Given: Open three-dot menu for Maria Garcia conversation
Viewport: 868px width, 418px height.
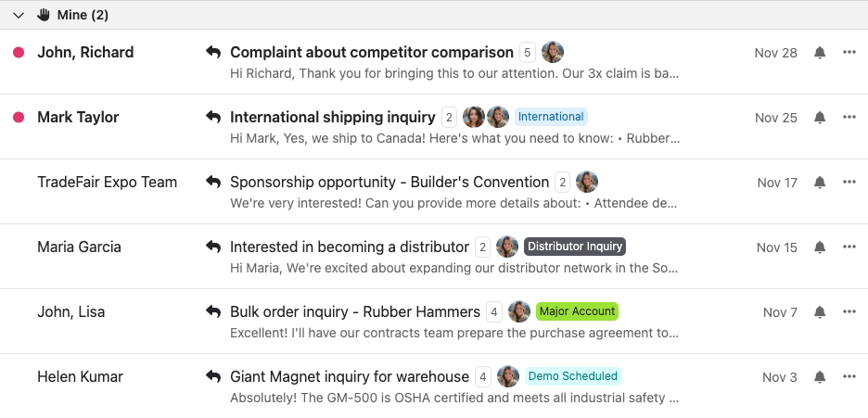Looking at the screenshot, I should coord(849,247).
